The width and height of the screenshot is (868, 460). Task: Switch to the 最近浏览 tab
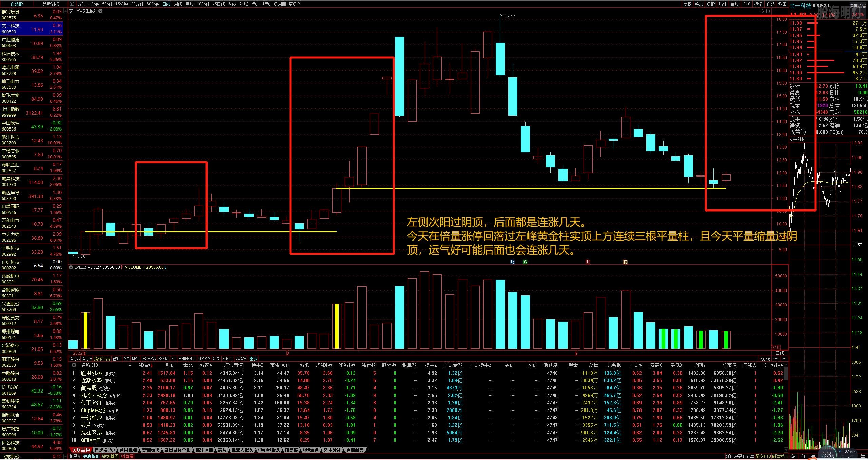pos(51,4)
